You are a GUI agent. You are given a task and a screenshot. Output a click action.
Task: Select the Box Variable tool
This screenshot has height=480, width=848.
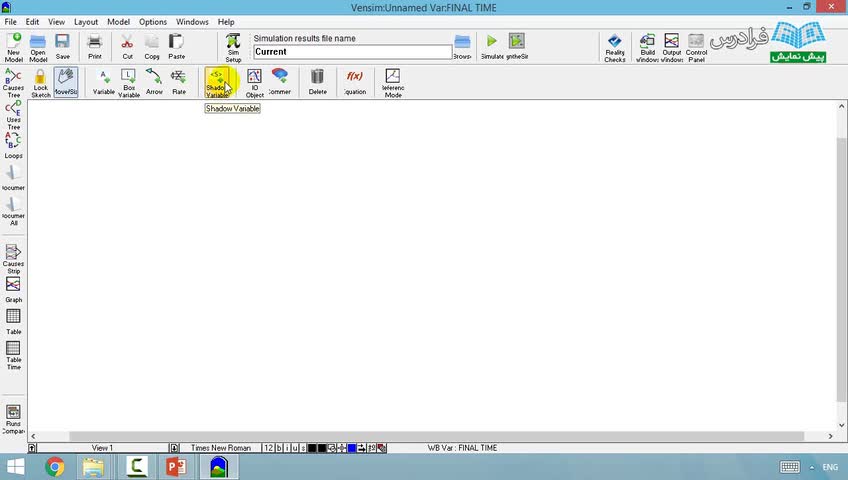pos(129,82)
